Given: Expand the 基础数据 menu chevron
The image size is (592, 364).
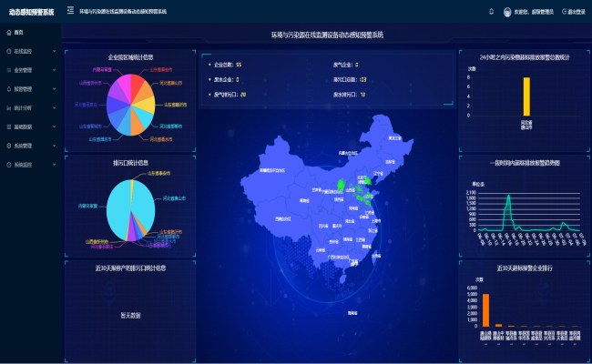Looking at the screenshot, I should coord(55,126).
